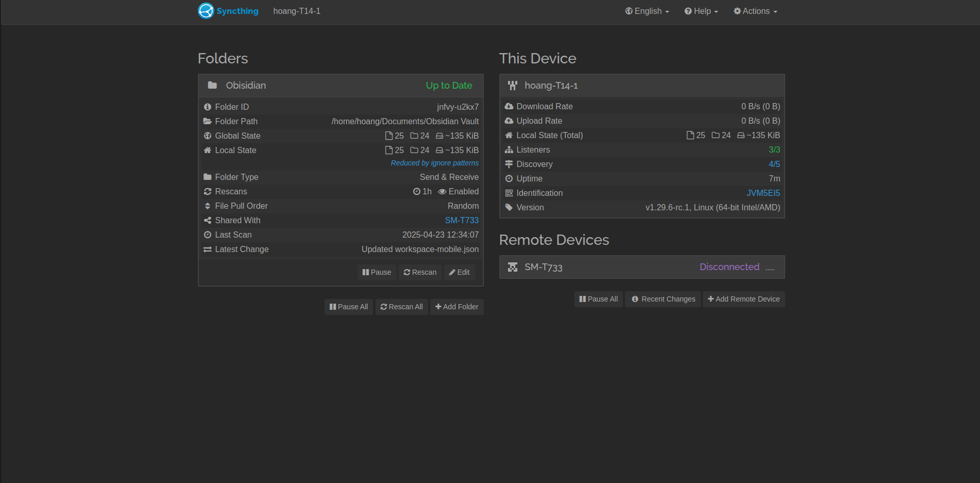Open the Actions dropdown menu

pos(755,11)
